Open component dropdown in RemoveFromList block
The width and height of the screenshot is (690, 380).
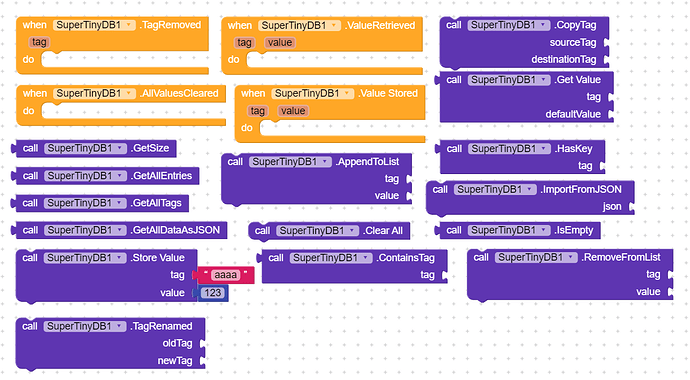pos(536,257)
